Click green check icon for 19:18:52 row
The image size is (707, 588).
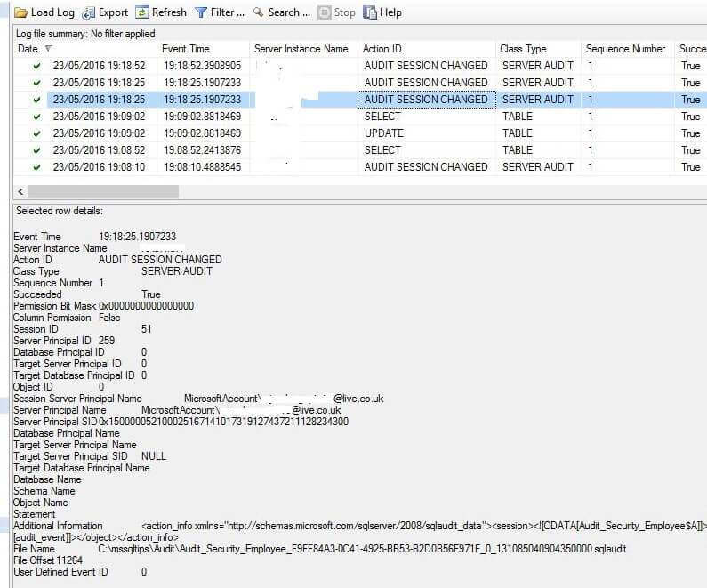coord(37,67)
